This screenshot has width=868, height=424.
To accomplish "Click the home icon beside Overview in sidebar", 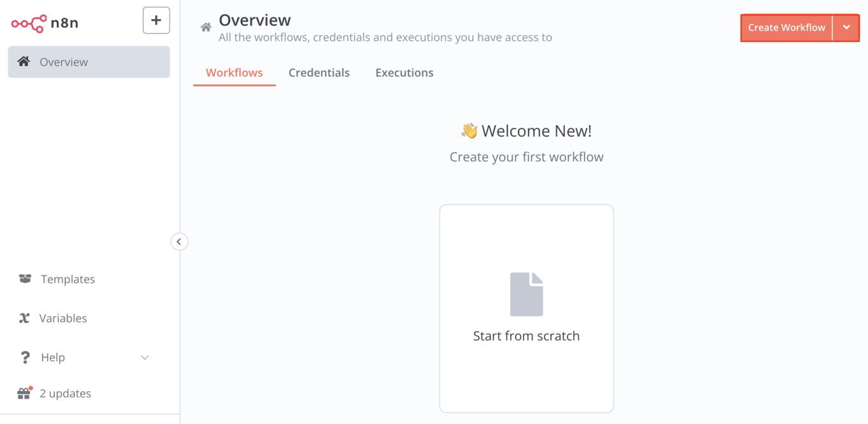I will [x=24, y=62].
